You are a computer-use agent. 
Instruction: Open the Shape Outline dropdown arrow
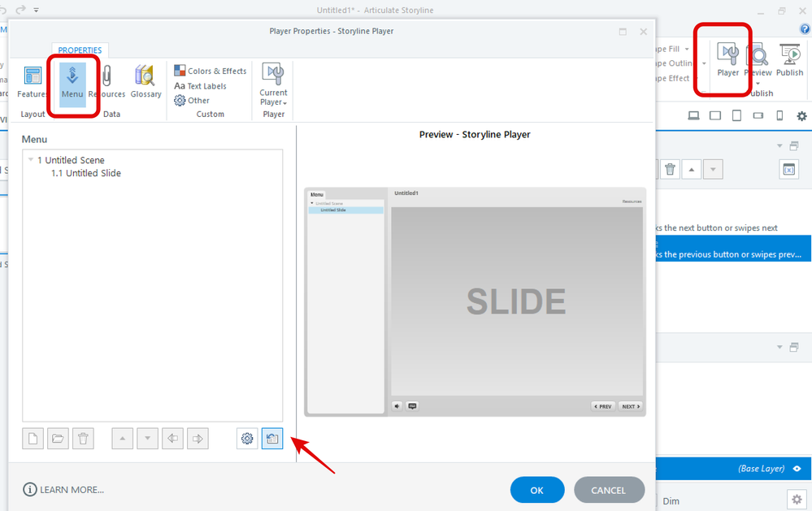(x=704, y=63)
